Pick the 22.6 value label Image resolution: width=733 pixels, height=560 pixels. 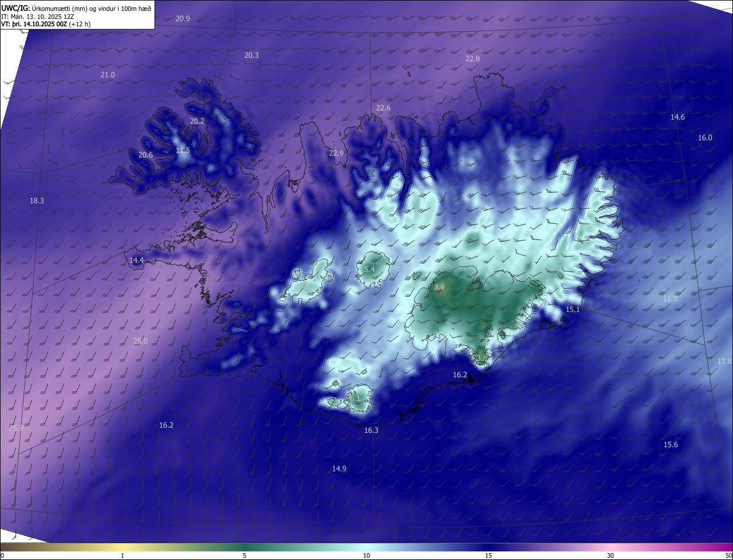coord(383,108)
